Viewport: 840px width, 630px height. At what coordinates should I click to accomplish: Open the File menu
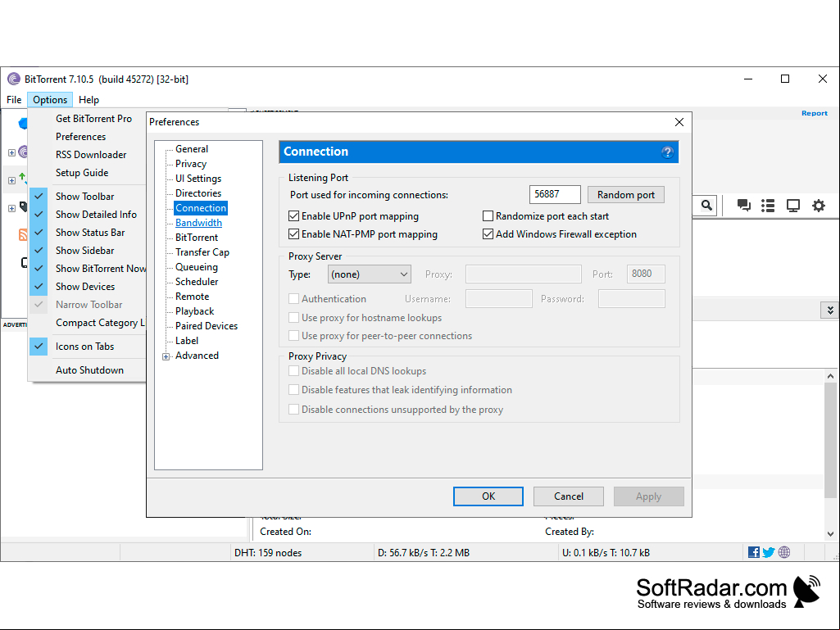14,100
